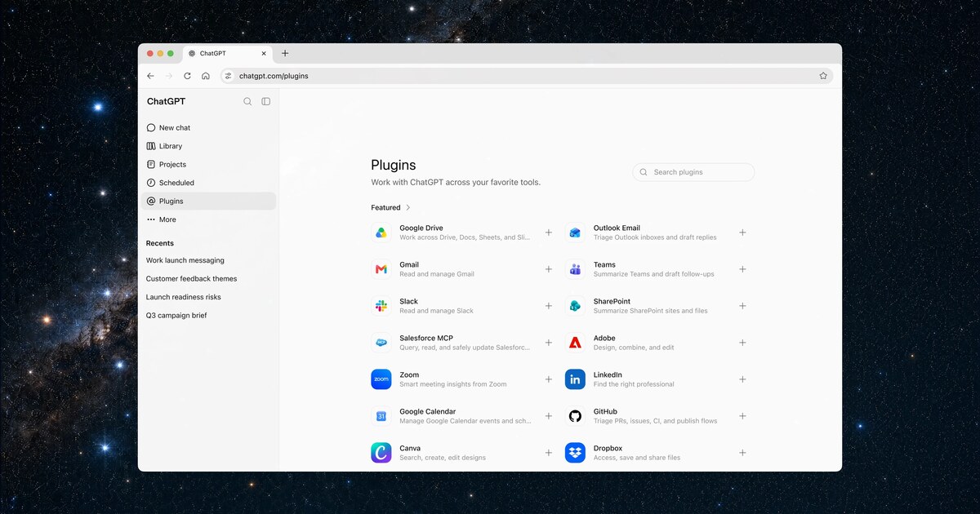Open Scheduled in the sidebar
Viewport: 980px width, 514px height.
[208, 183]
